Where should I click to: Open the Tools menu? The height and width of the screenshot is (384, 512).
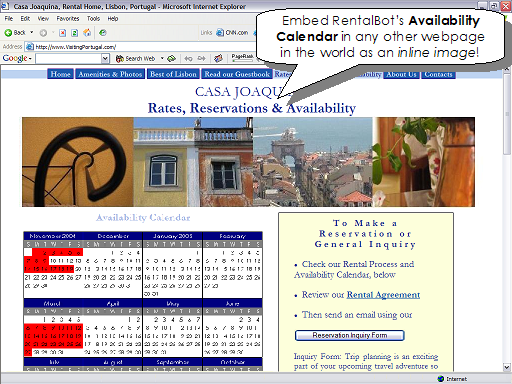93,19
